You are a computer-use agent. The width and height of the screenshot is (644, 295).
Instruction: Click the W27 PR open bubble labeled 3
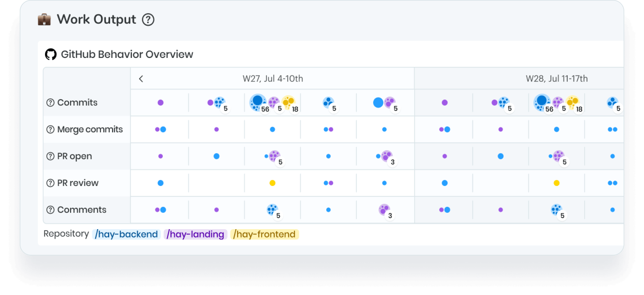click(x=386, y=156)
